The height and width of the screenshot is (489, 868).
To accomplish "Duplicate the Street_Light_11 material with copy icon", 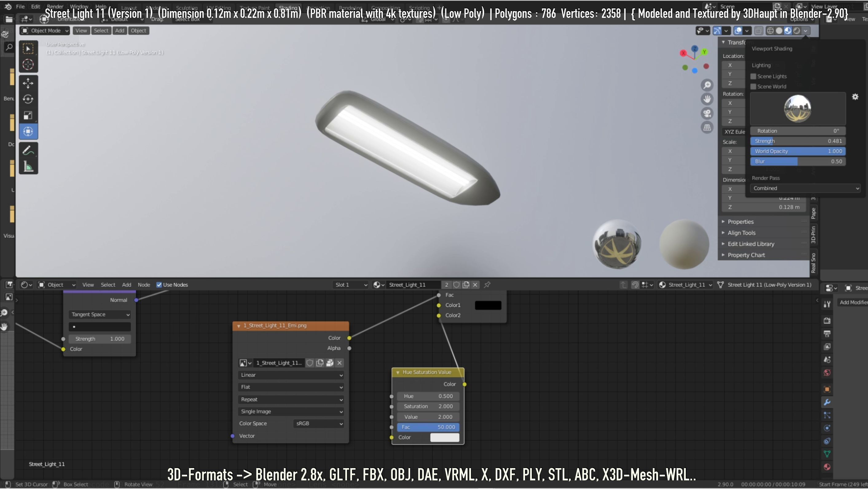I will (x=466, y=285).
